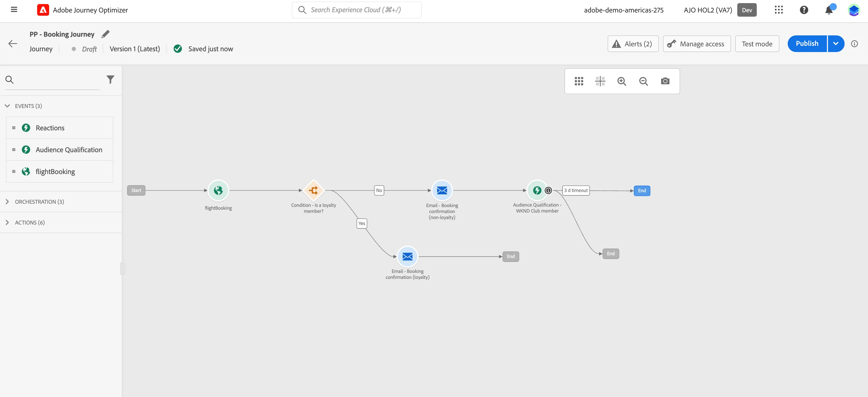868x397 pixels.
Task: Select the Audience Qualification node on canvas
Action: click(537, 190)
